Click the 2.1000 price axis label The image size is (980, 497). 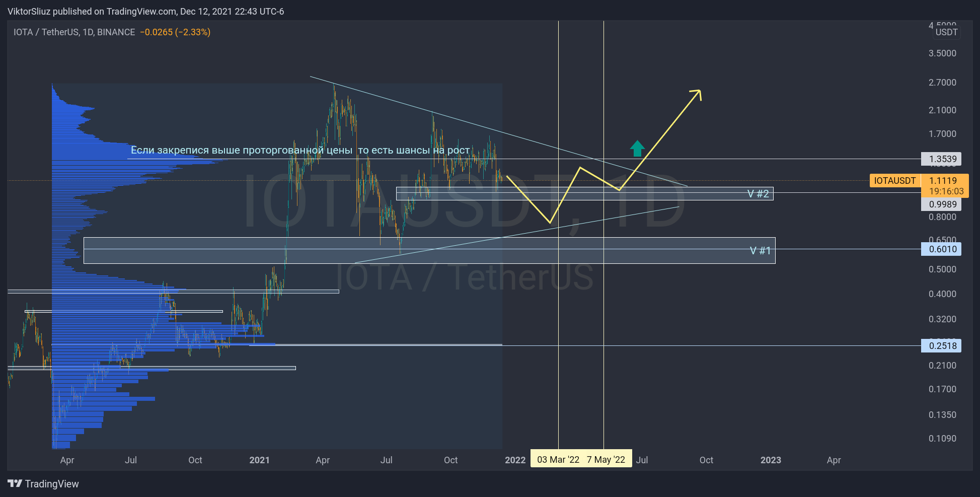point(943,110)
